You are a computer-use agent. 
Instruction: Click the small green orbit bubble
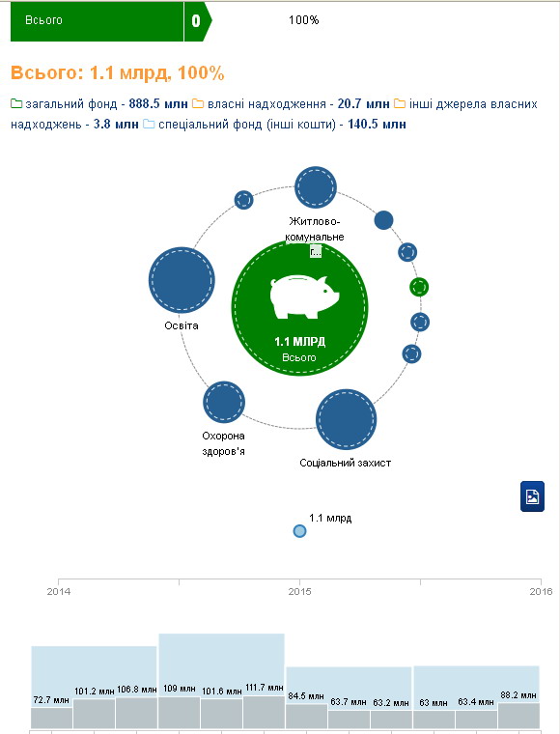pyautogui.click(x=419, y=287)
